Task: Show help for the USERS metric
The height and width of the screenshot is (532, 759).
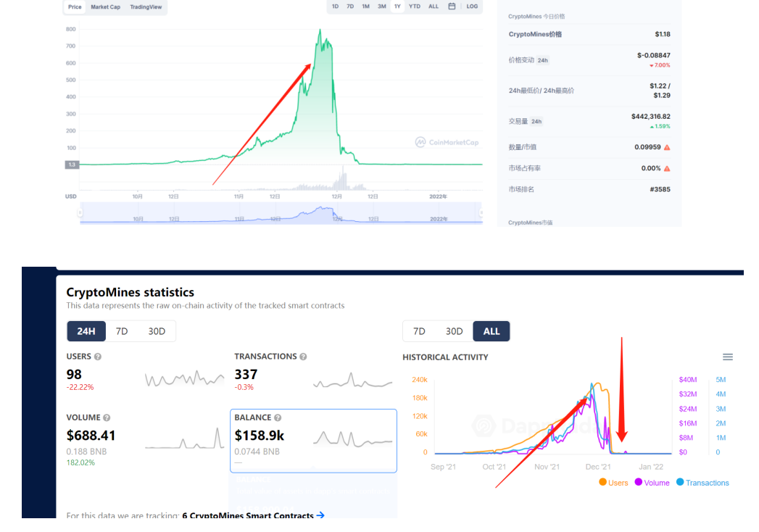Action: click(98, 357)
